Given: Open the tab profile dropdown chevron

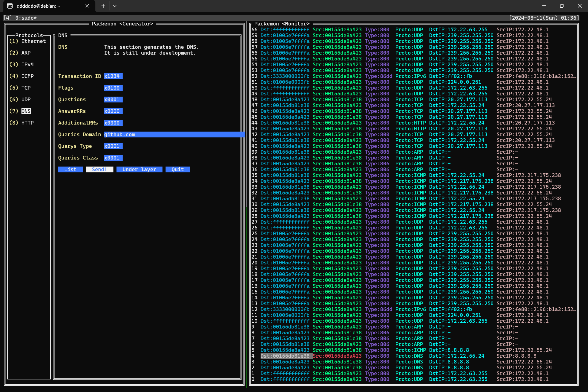Looking at the screenshot, I should (x=115, y=6).
